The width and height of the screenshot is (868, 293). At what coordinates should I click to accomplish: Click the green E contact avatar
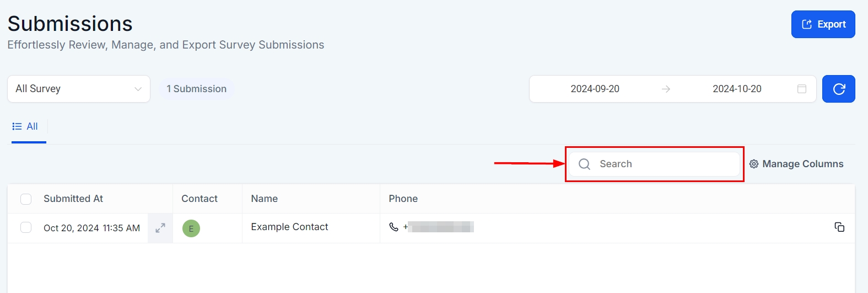[x=191, y=228]
